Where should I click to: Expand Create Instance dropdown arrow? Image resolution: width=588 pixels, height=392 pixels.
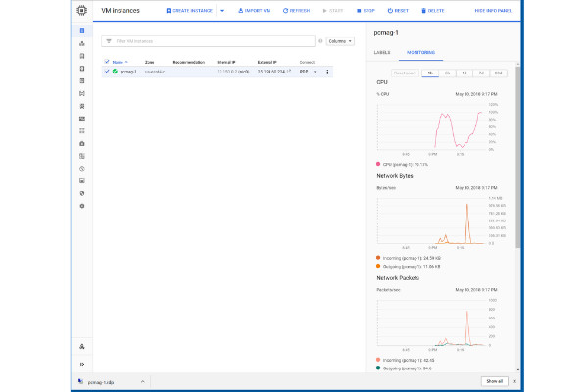tap(222, 11)
